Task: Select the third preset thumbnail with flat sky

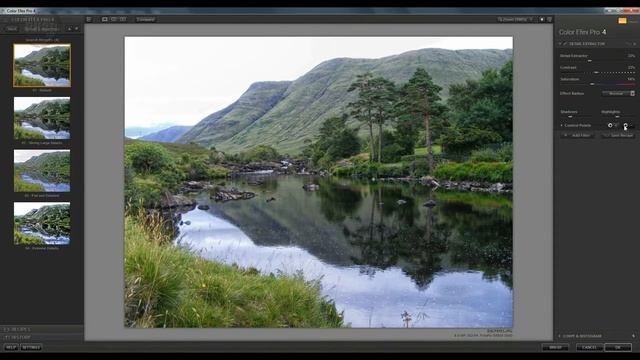Action: coord(42,171)
